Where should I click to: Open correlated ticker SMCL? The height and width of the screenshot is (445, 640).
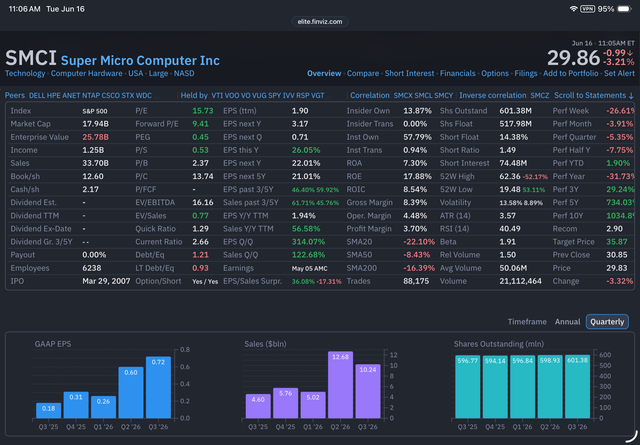click(x=423, y=96)
